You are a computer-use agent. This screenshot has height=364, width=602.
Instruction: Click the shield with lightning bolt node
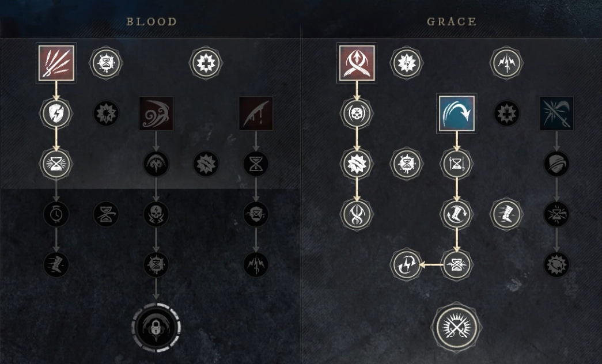pyautogui.click(x=56, y=113)
